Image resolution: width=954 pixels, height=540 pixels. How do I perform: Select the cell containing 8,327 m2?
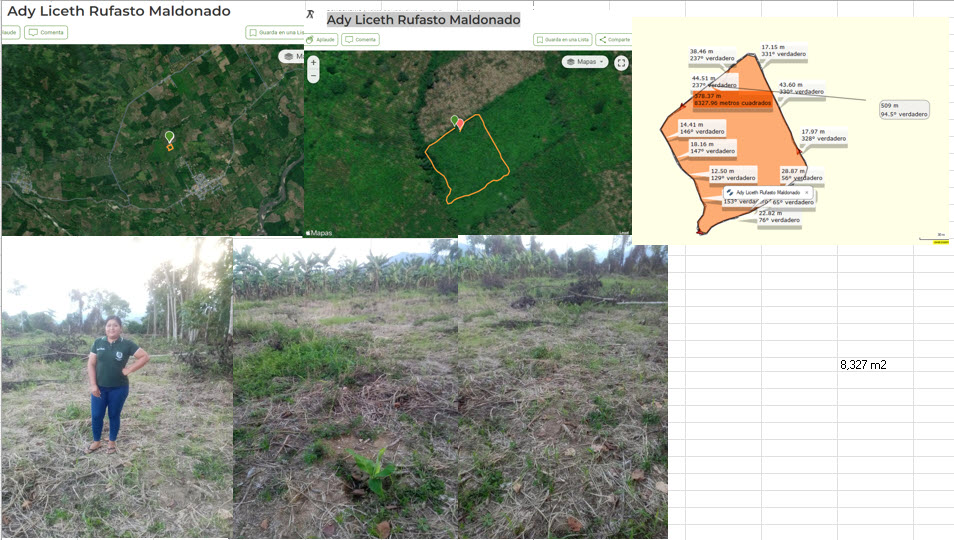point(875,364)
